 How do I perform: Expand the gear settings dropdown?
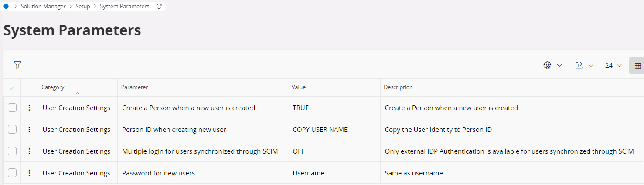pos(552,66)
